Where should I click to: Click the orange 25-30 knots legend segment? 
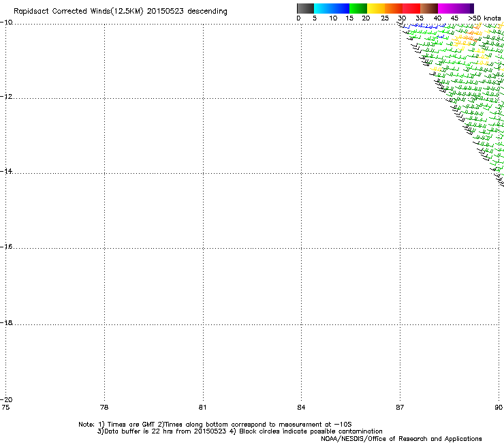394,8
